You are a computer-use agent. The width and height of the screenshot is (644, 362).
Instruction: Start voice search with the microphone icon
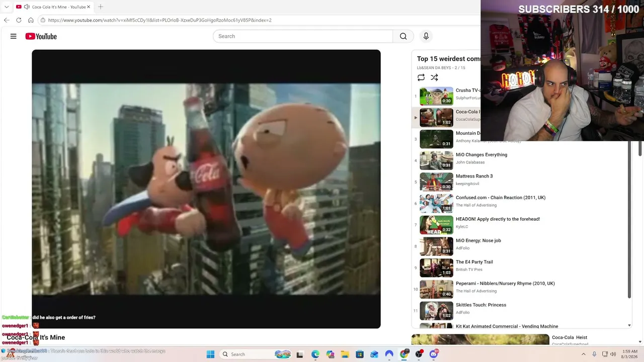pyautogui.click(x=426, y=36)
